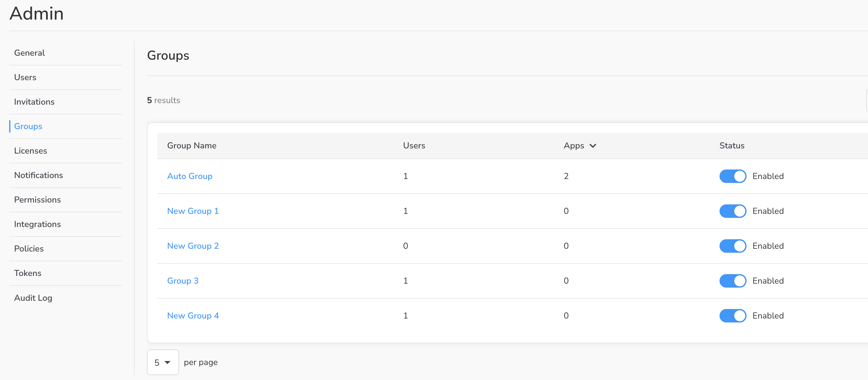Open the New Group 4 link
This screenshot has height=380, width=868.
click(x=193, y=316)
